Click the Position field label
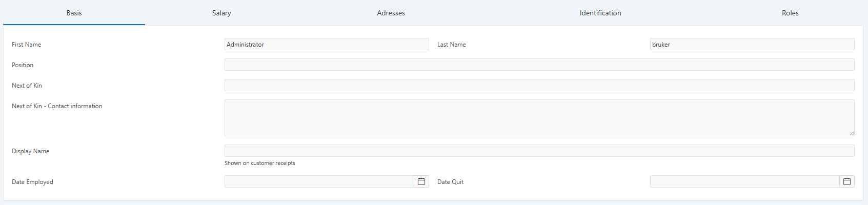Screen dimensions: 868x205 [23, 65]
